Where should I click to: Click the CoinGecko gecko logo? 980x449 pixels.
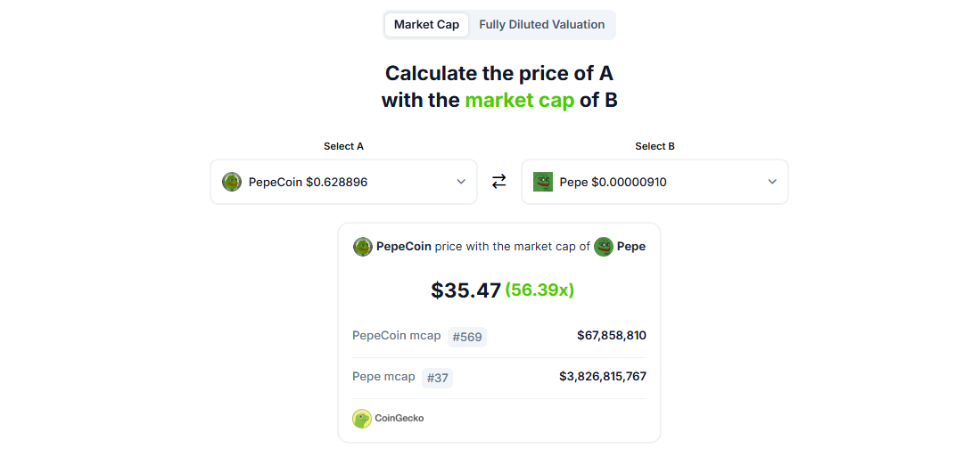[362, 418]
